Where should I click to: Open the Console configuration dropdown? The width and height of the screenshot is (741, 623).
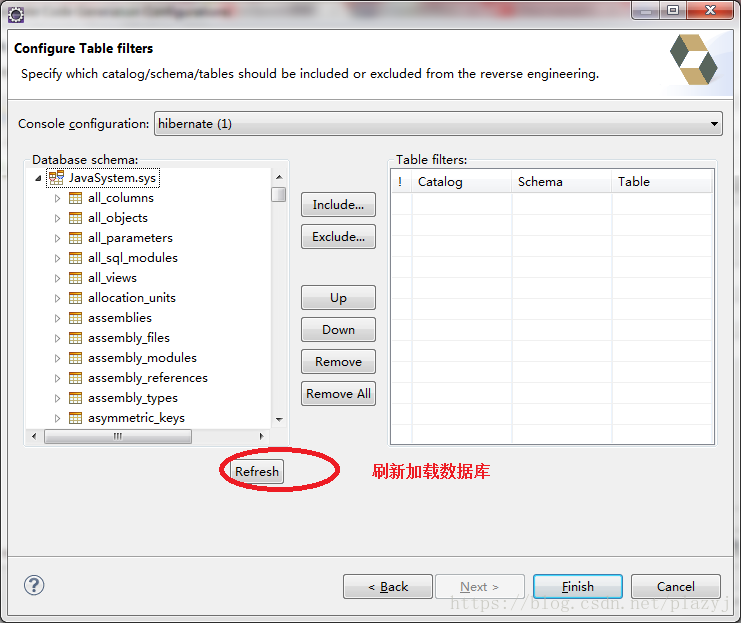pyautogui.click(x=438, y=124)
